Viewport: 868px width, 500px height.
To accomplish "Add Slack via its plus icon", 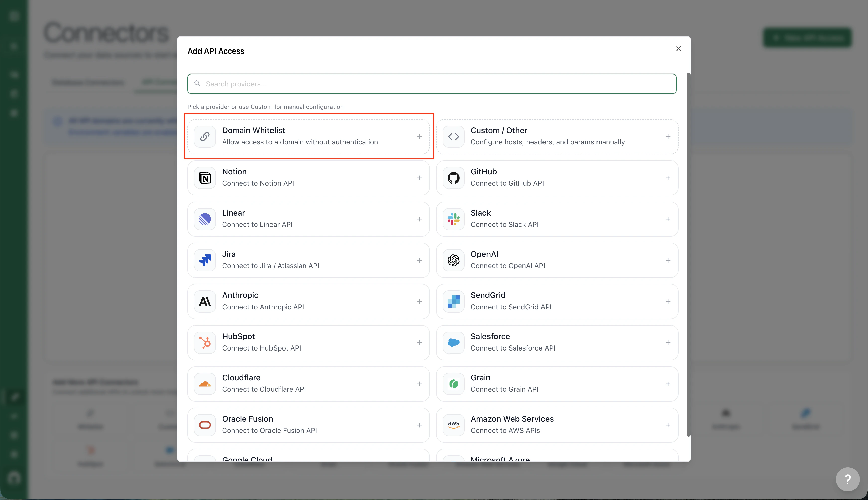I will (x=668, y=219).
